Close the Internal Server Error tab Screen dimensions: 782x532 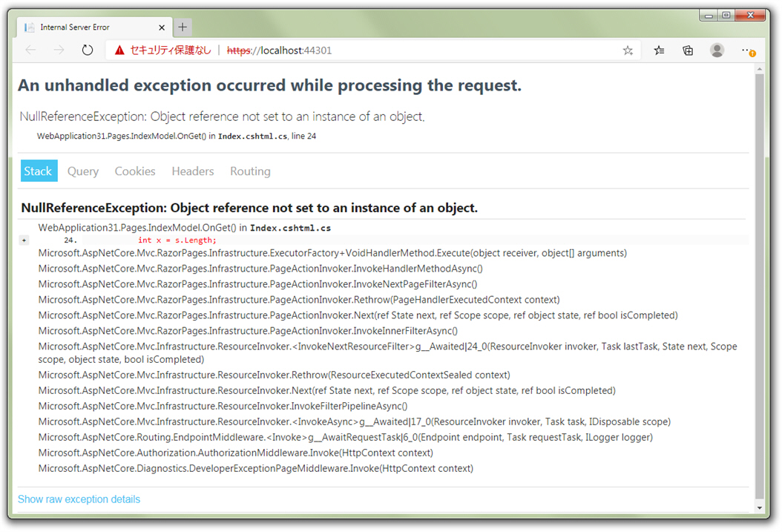[162, 27]
